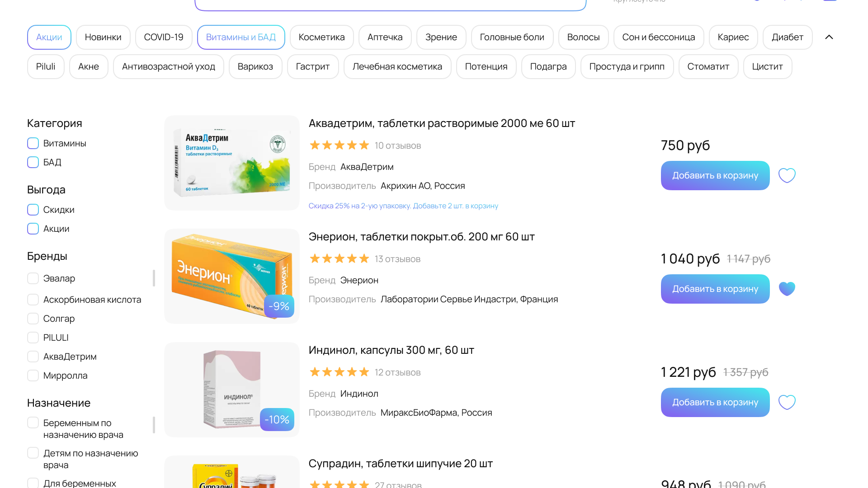The height and width of the screenshot is (488, 868).
Task: Open the Аквадетрим product image
Action: pos(232,163)
